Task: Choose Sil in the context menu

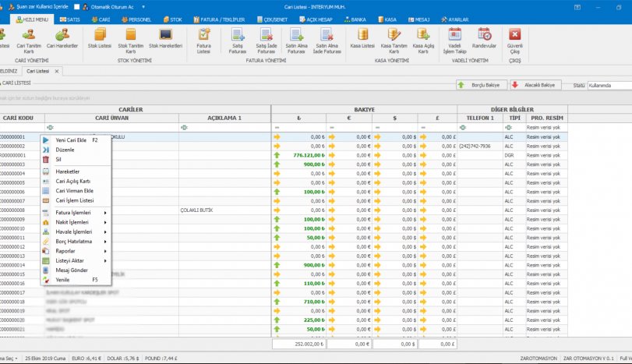Action: (x=76, y=159)
